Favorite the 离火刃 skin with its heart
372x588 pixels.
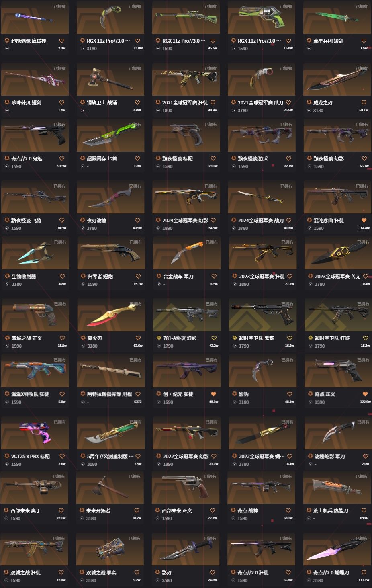[138, 338]
